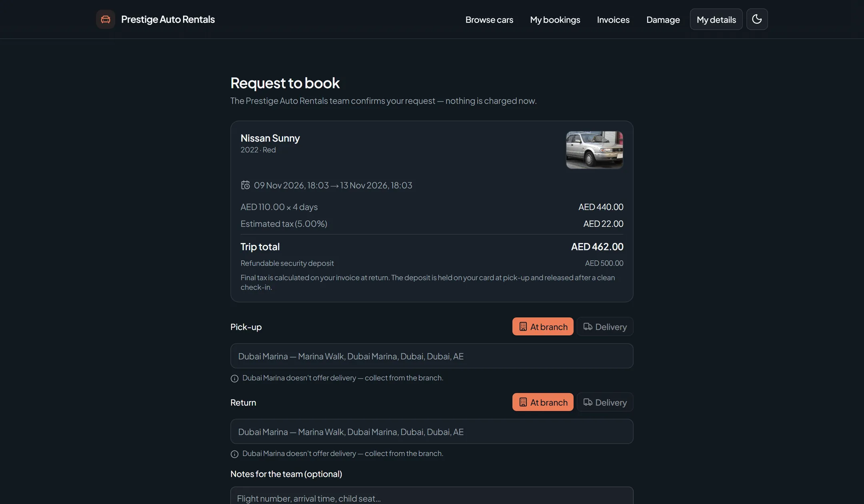Click the Return branch address field
This screenshot has width=864, height=504.
coord(432,431)
